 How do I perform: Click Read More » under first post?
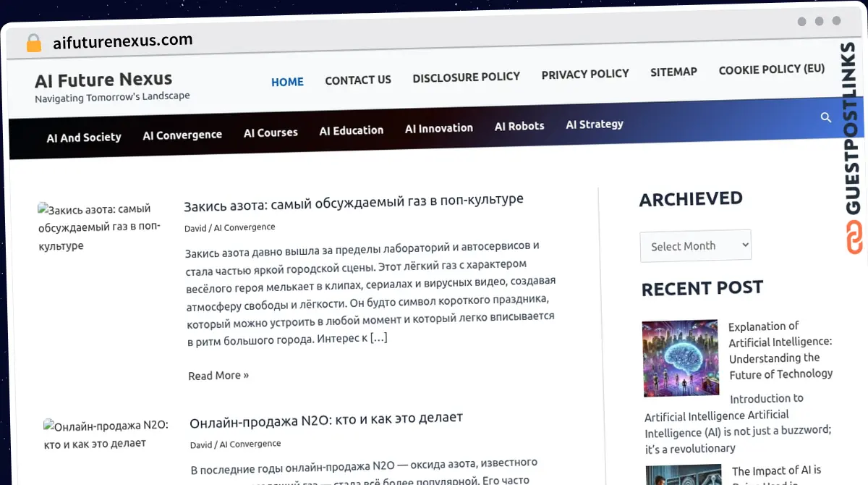coord(218,375)
